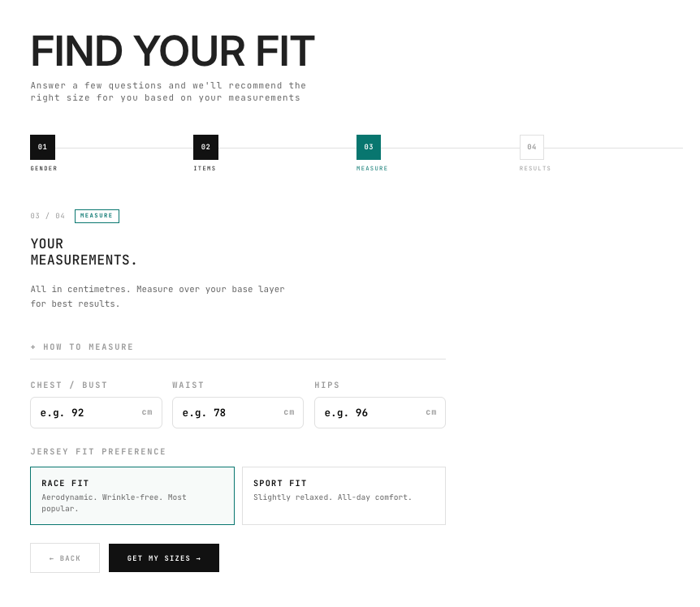Focus the Chest / Bust input field
The height and width of the screenshot is (607, 700).
coord(85,412)
